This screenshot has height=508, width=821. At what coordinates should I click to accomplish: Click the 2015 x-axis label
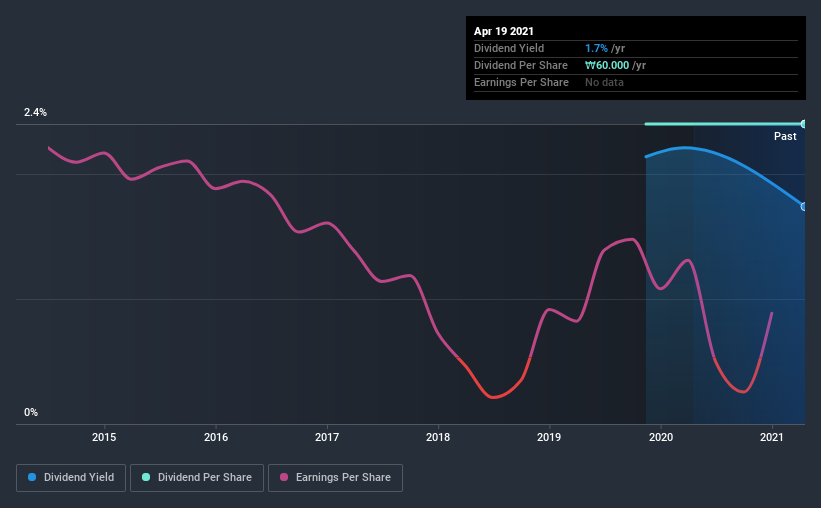[x=104, y=437]
